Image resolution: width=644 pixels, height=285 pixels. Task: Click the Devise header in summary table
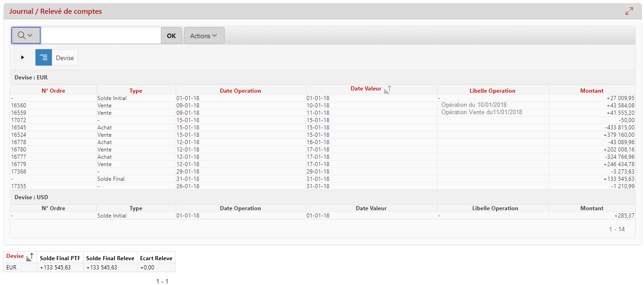point(15,257)
